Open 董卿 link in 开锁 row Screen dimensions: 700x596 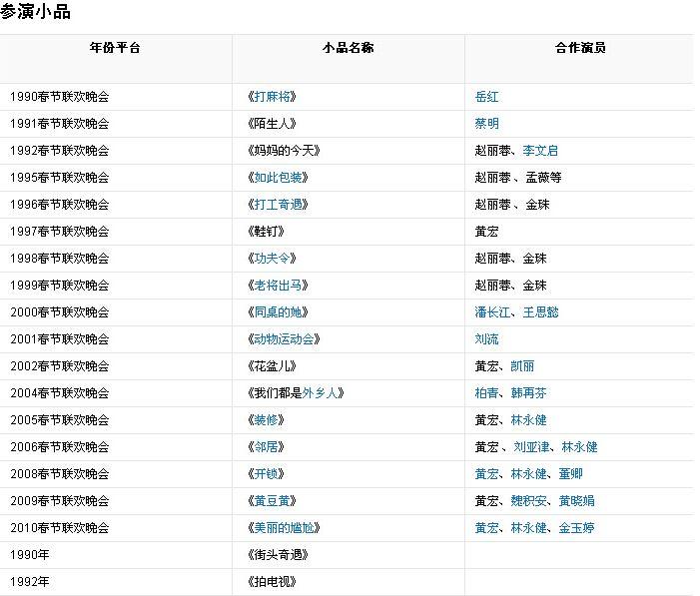click(x=570, y=474)
